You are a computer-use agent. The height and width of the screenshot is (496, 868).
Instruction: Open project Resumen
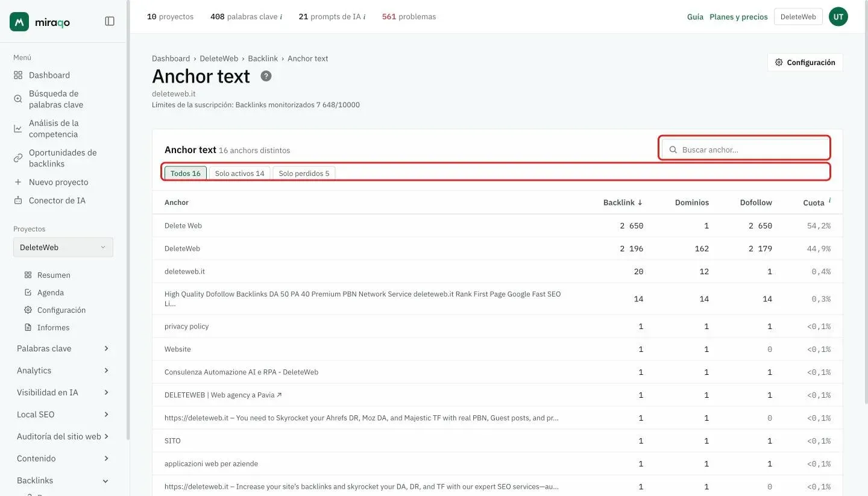click(x=54, y=275)
